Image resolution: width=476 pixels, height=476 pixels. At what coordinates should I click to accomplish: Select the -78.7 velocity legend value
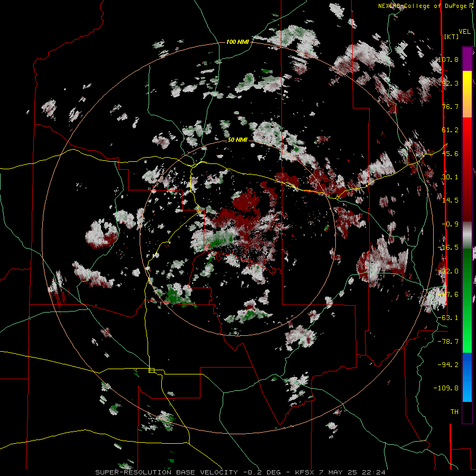[448, 342]
